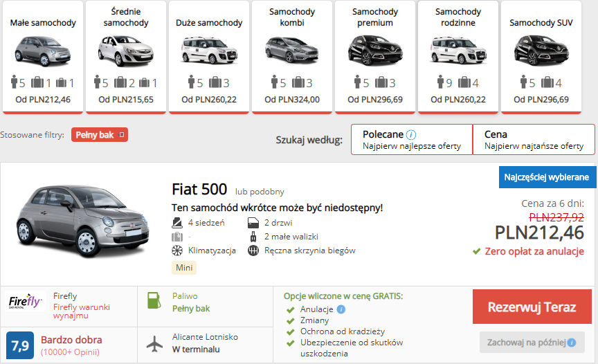Click the Rezerwuj Teraz button
Viewport: 598px width, 364px height.
pos(532,307)
